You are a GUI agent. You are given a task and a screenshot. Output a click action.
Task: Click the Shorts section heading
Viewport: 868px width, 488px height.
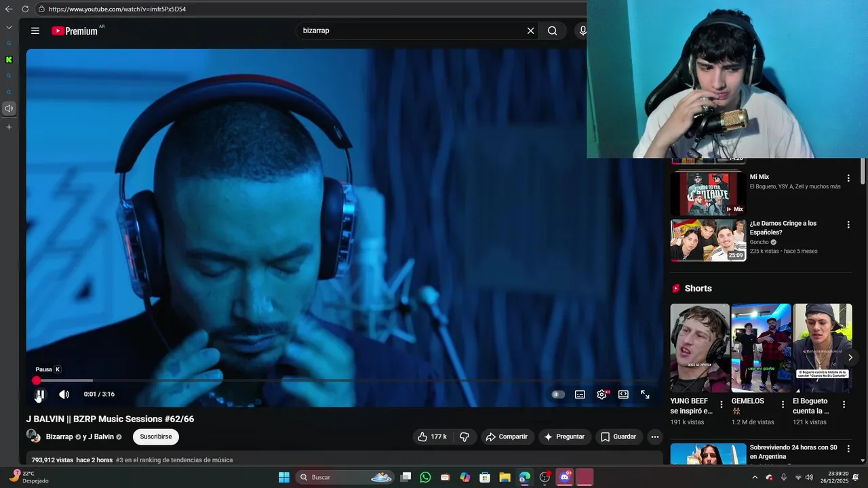tap(698, 288)
